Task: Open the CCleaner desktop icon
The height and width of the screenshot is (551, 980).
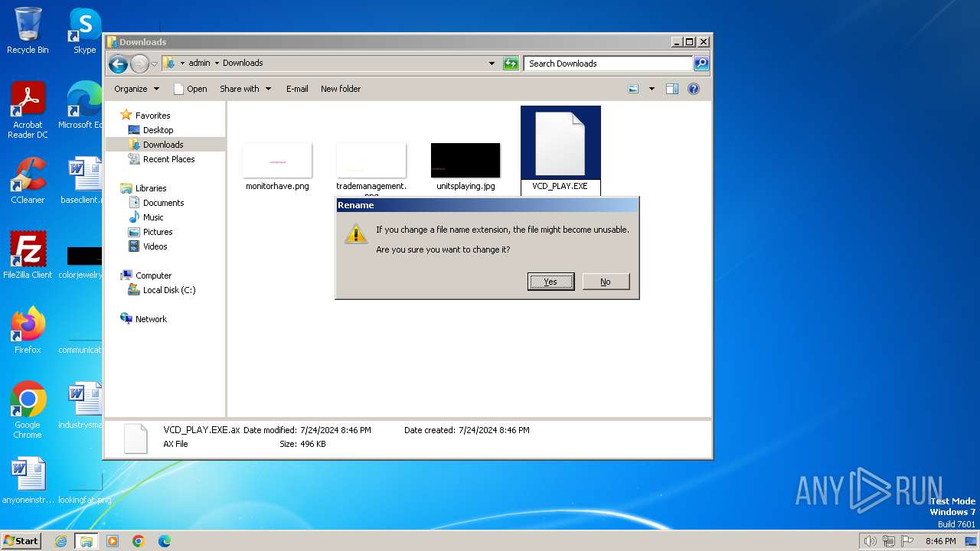Action: tap(28, 181)
